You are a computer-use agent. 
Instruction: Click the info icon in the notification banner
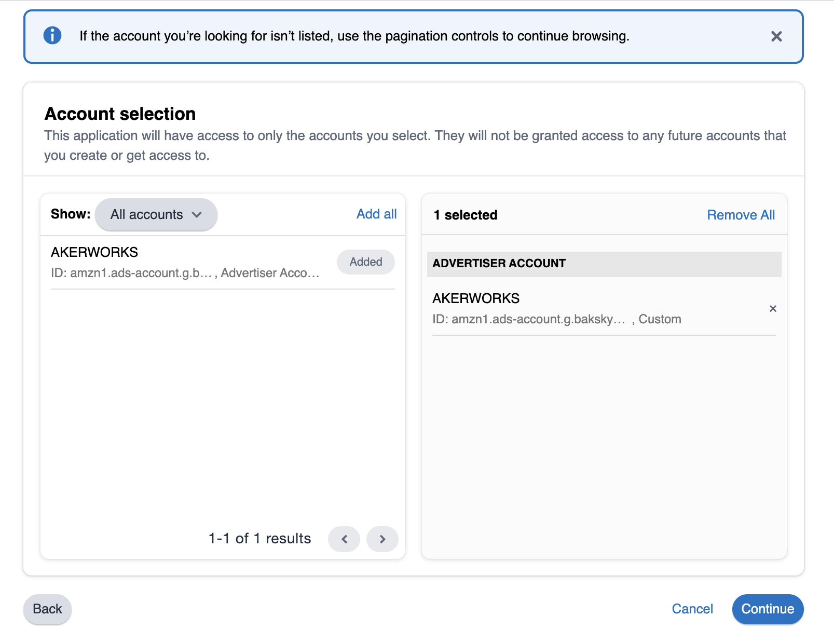(x=51, y=36)
